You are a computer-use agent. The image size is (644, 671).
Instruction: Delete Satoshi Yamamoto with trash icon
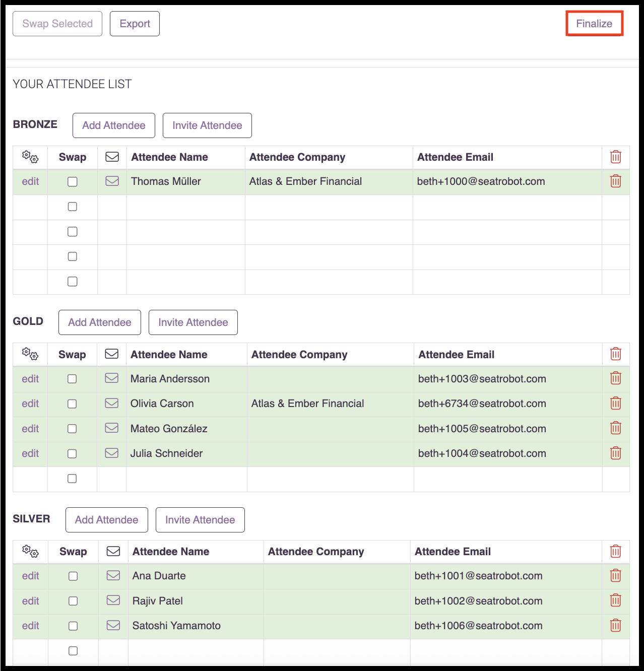tap(616, 625)
